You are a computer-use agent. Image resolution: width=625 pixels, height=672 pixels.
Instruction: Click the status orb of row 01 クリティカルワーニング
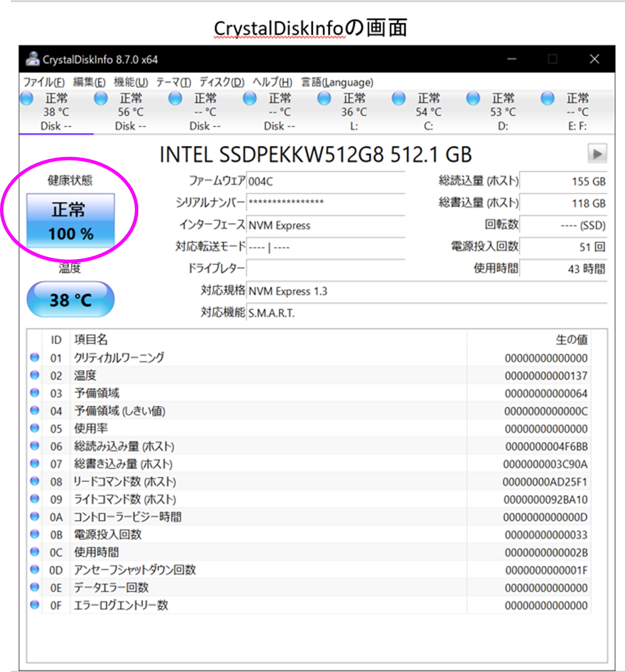(35, 357)
